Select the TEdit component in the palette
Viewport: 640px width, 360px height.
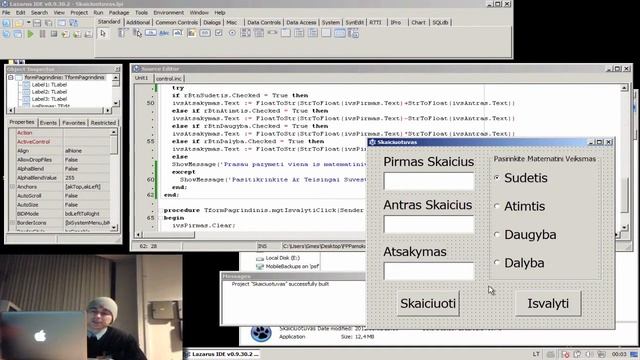[x=178, y=33]
